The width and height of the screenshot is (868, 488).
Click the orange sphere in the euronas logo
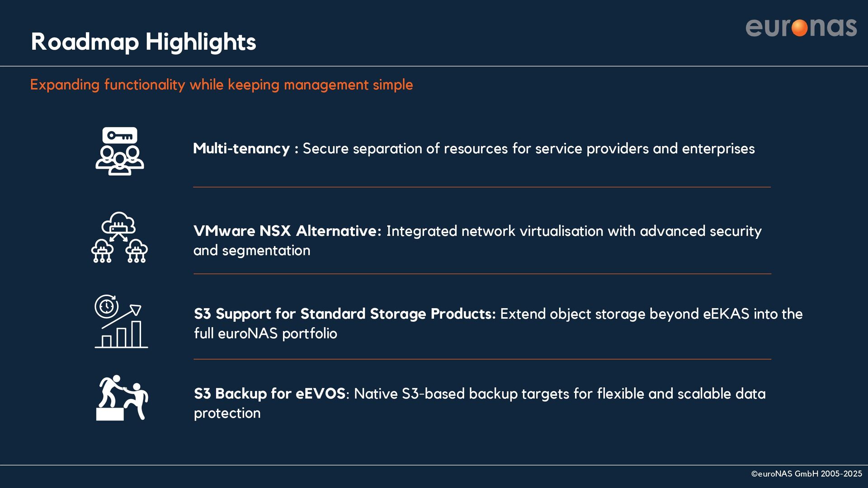(x=800, y=28)
